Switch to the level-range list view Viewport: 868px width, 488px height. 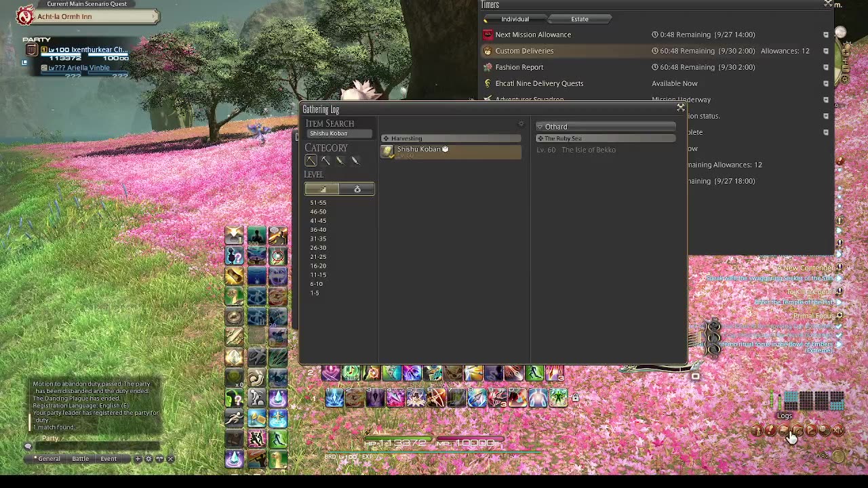(322, 189)
